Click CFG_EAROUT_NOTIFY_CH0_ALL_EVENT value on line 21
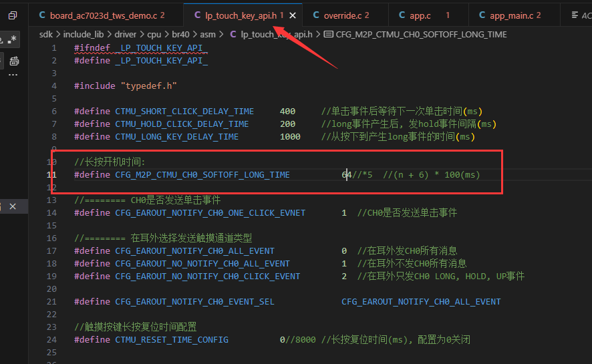The width and height of the screenshot is (592, 364). coord(421,301)
